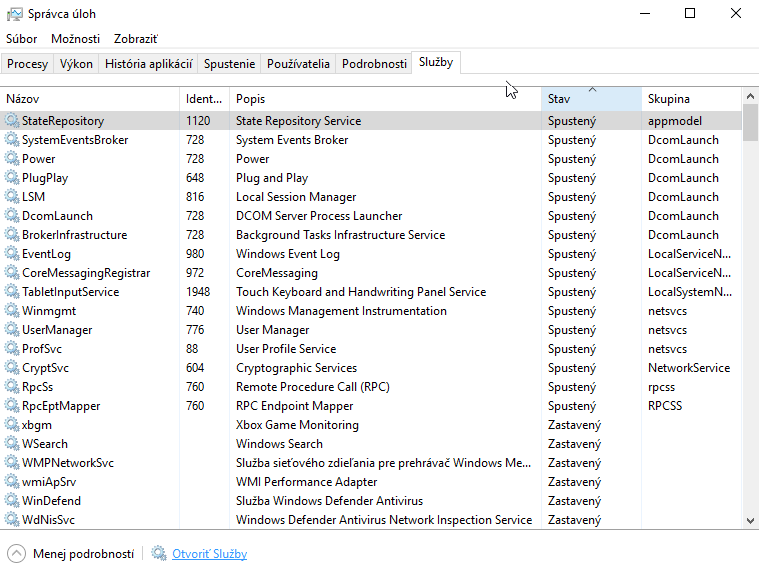Click the vertical scrollbar down arrow

pos(750,521)
